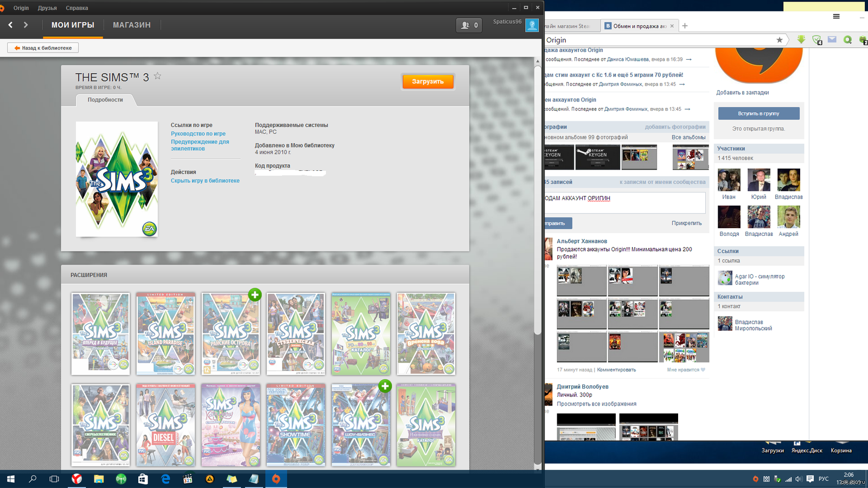Screen dimensions: 868x488
Task: Switch to МОИ ИГРЫ tab
Action: tap(73, 25)
